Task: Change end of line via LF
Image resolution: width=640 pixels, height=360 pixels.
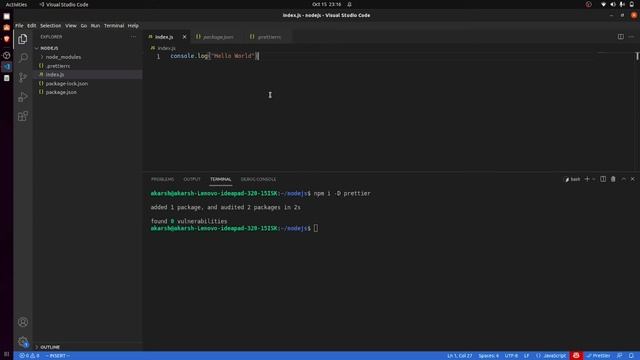Action: (527, 356)
